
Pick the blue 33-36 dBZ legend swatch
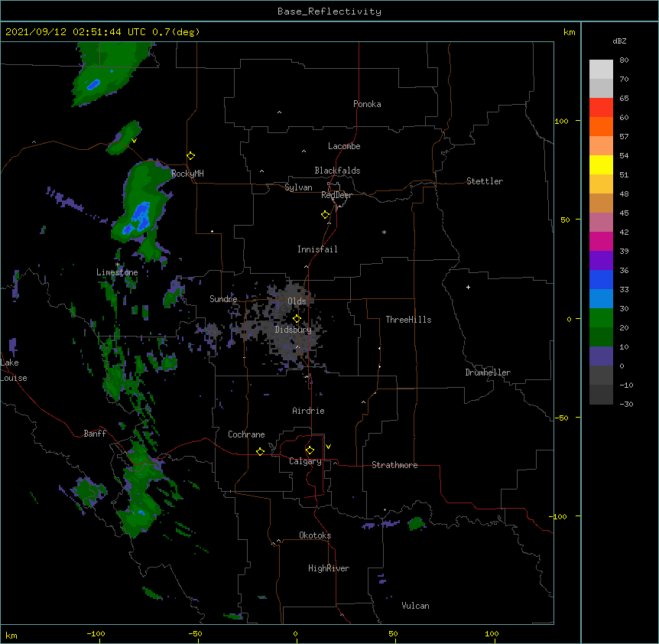click(x=601, y=280)
